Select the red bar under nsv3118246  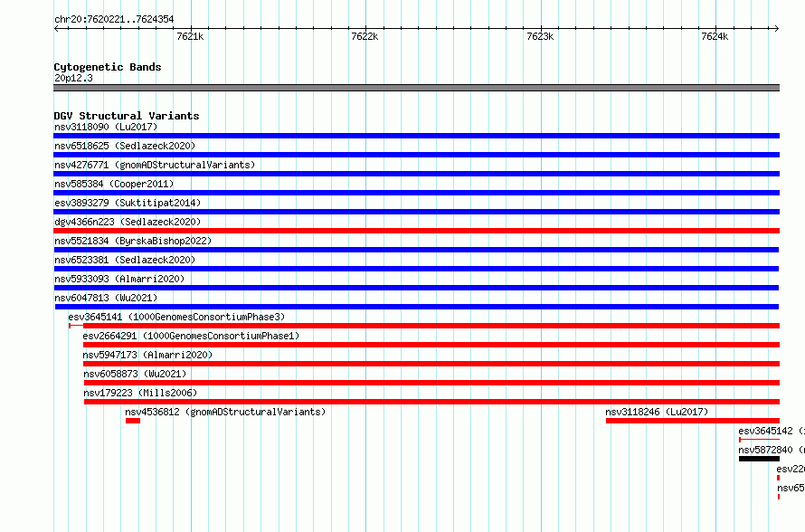tap(693, 421)
